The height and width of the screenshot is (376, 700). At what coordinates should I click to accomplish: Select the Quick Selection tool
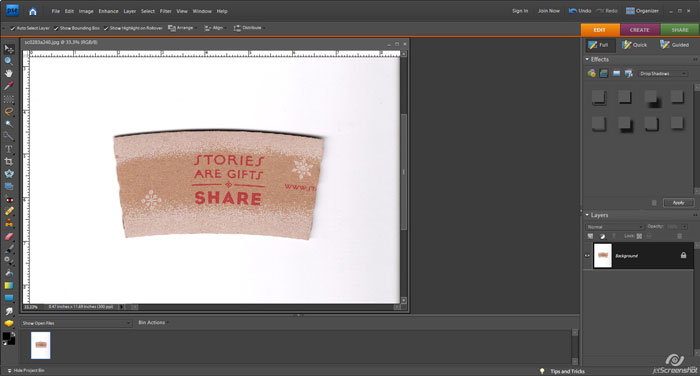click(8, 136)
